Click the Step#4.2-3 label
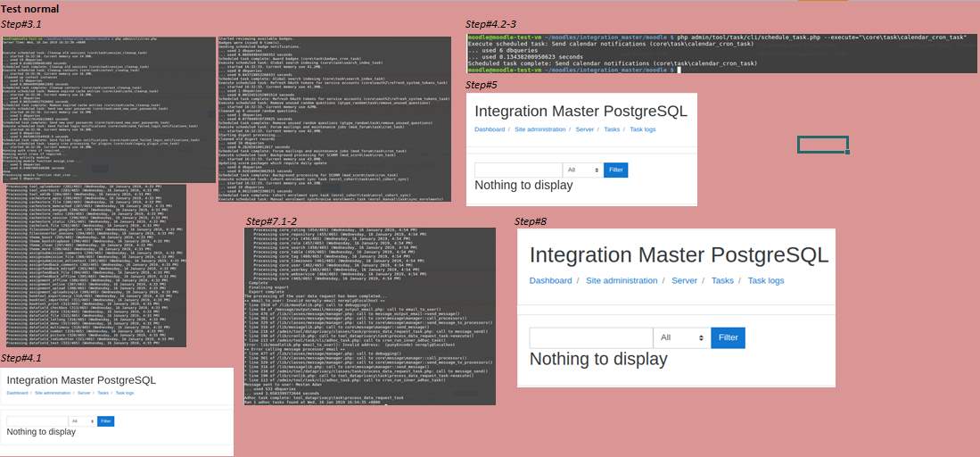980x457 pixels. click(490, 24)
